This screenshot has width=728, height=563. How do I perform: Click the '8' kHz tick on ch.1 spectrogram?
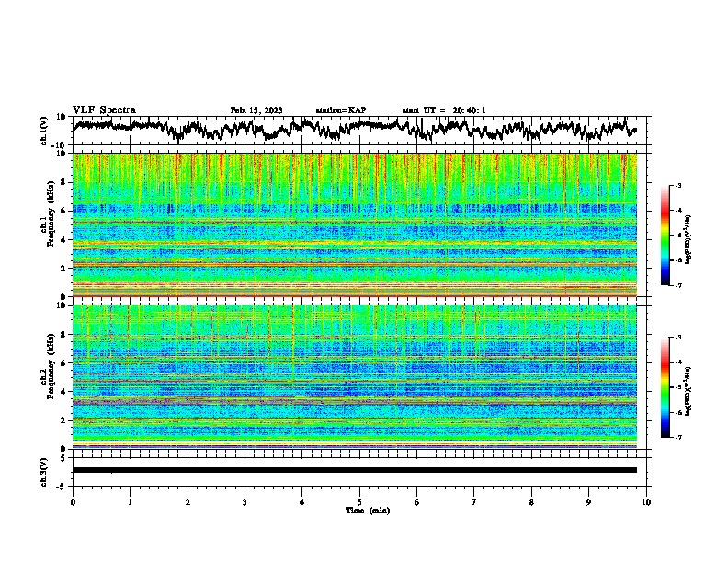[x=63, y=182]
